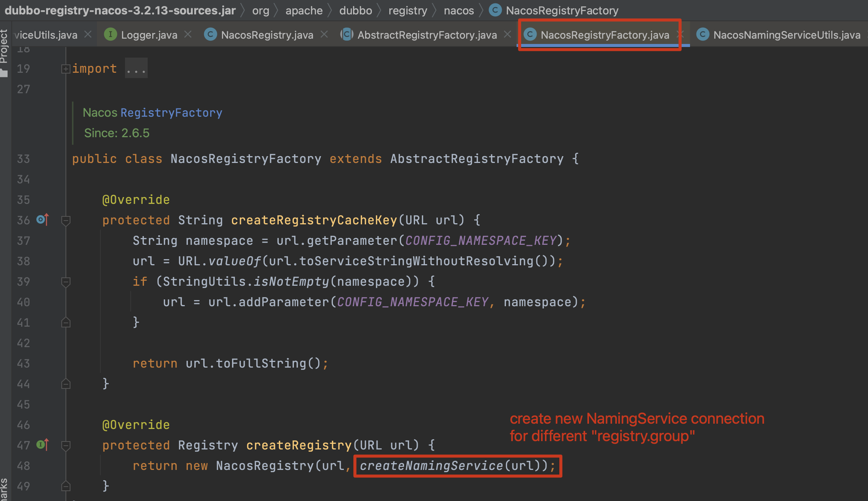Click the dubbo breadcrumb
This screenshot has width=868, height=501.
click(x=356, y=10)
